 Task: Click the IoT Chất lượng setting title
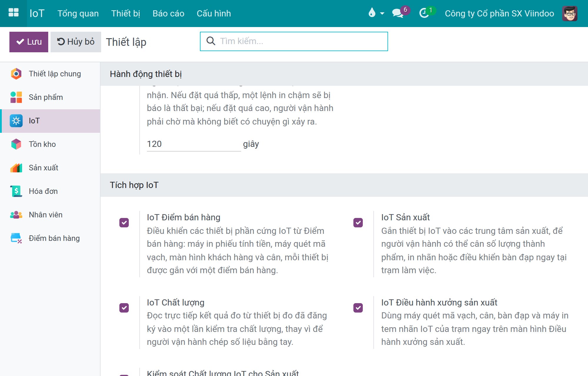[176, 302]
